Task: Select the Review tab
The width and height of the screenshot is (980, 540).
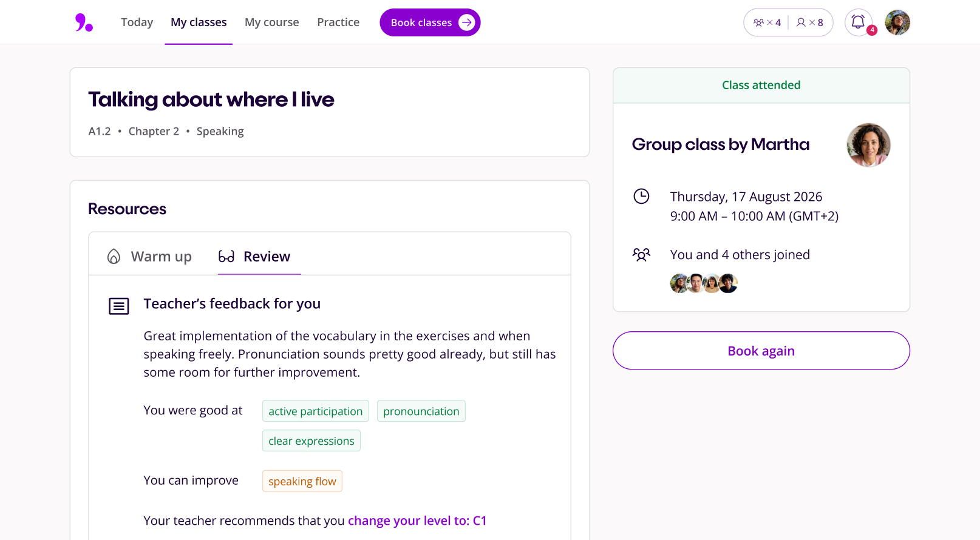Action: click(255, 257)
